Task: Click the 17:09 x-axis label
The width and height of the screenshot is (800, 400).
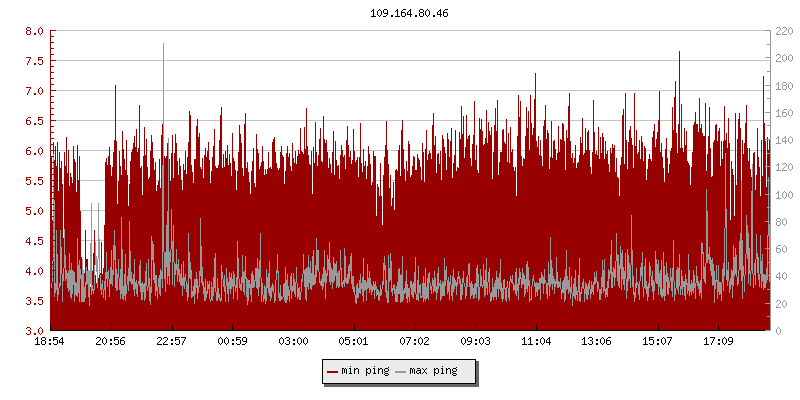Action: point(718,342)
